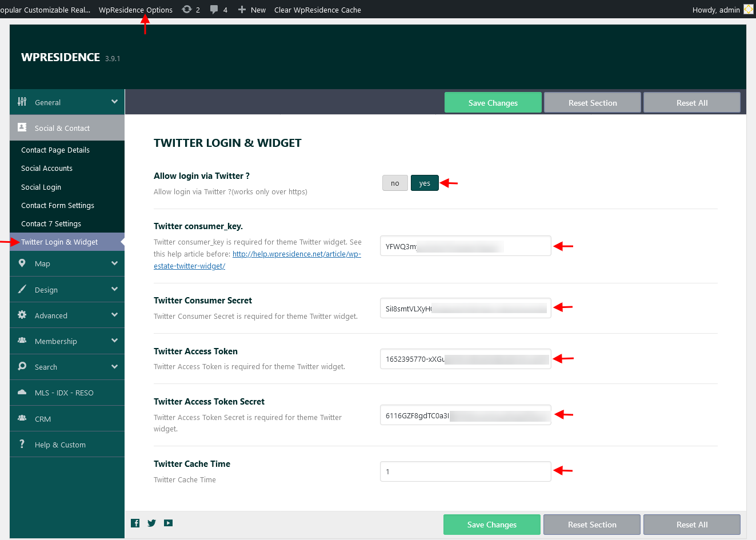This screenshot has height=540, width=756.
Task: Open the help.wpresidence.net Twitter widget link
Action: 297,254
